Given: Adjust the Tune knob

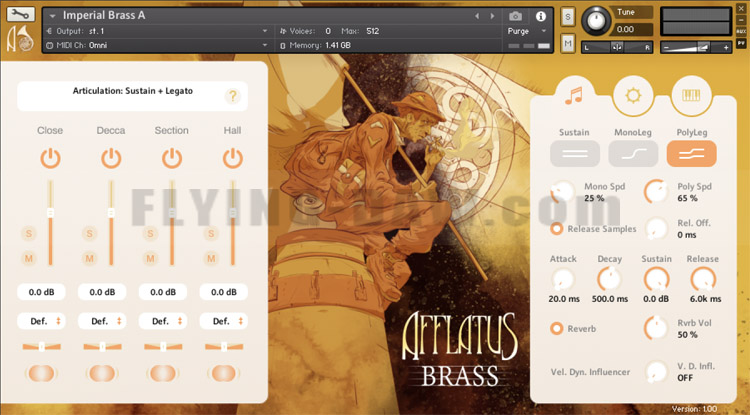Looking at the screenshot, I should point(596,20).
